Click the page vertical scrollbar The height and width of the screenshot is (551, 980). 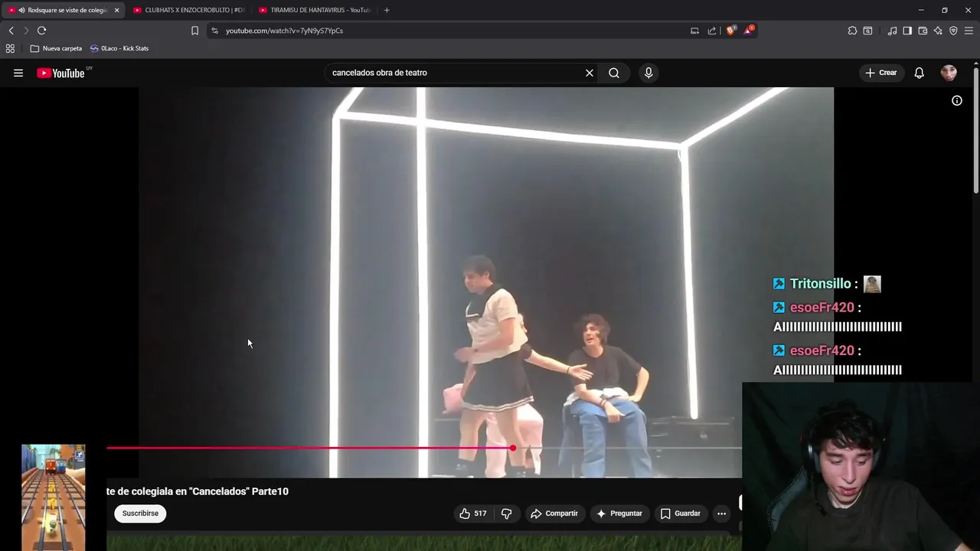point(976,130)
